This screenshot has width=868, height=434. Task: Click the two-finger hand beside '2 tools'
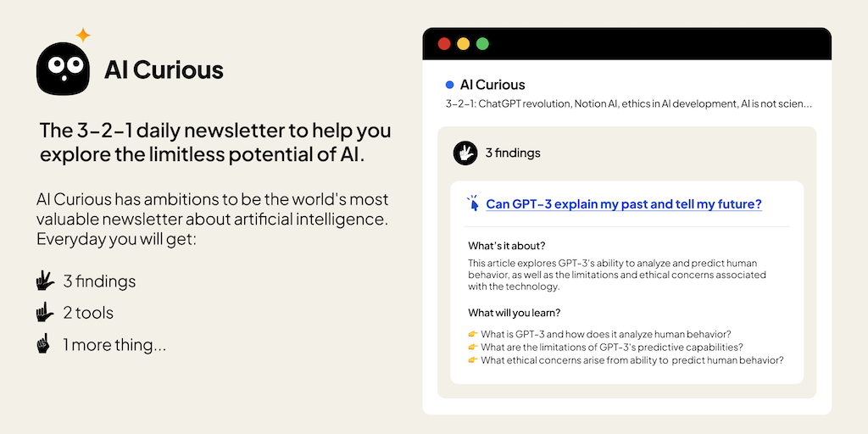point(45,313)
